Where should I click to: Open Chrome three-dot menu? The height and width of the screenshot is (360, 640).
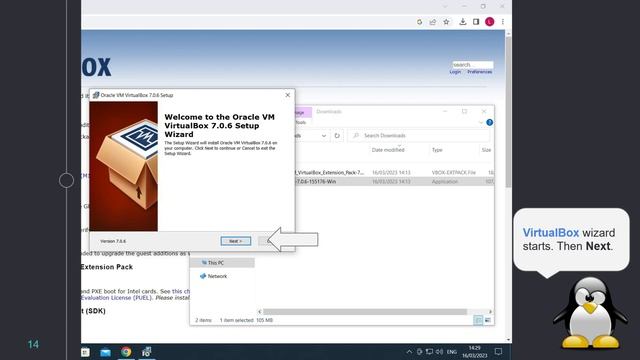(503, 22)
